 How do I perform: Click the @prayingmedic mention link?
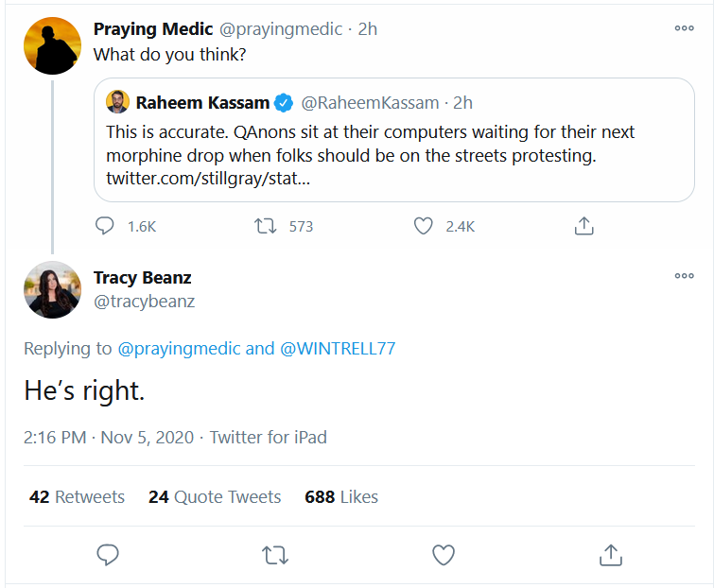click(x=179, y=349)
